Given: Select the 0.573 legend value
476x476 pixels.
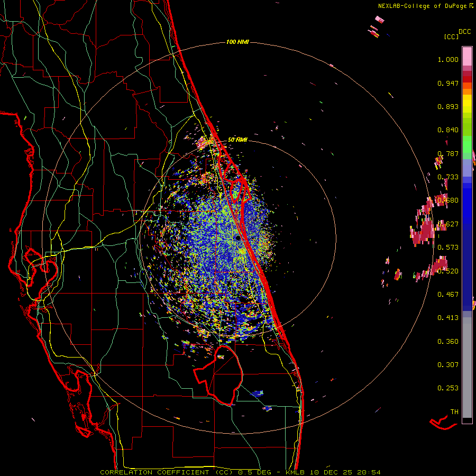Looking at the screenshot, I should [x=448, y=248].
